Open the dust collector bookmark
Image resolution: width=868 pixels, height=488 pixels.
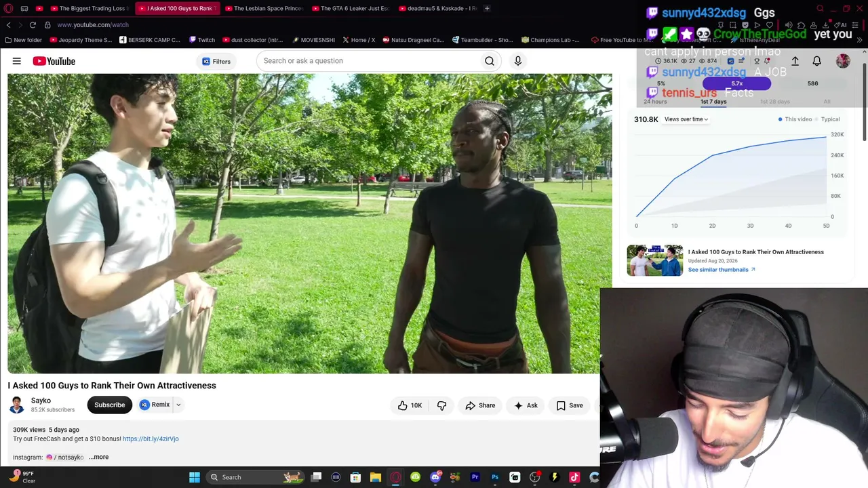pos(253,40)
